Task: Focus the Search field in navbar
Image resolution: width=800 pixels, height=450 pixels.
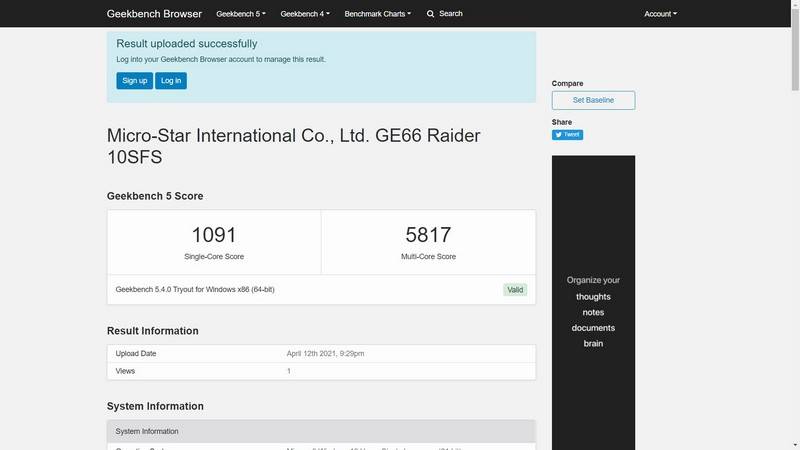Action: click(451, 14)
